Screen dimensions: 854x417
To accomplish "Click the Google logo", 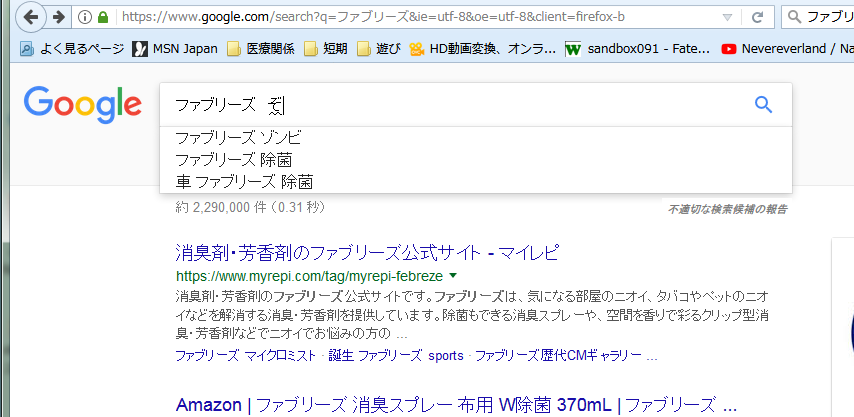I will (83, 105).
